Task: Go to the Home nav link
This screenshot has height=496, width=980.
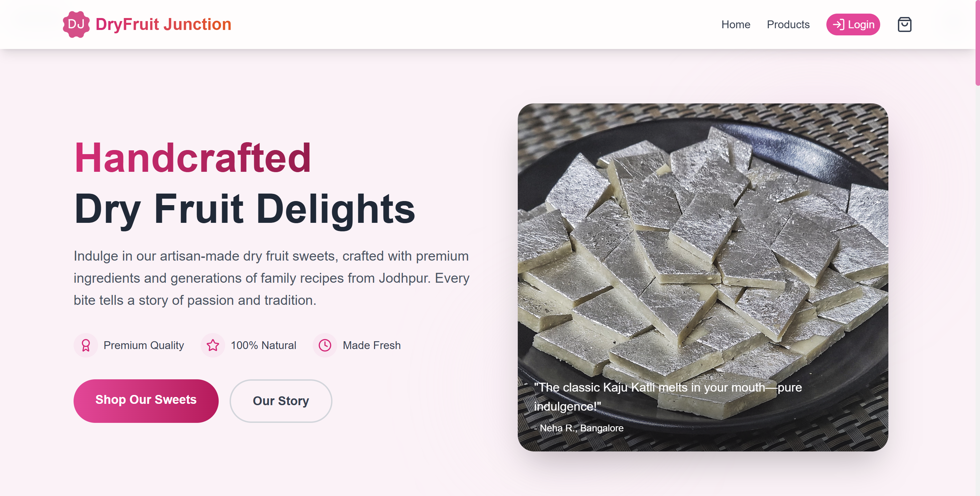Action: [x=735, y=25]
